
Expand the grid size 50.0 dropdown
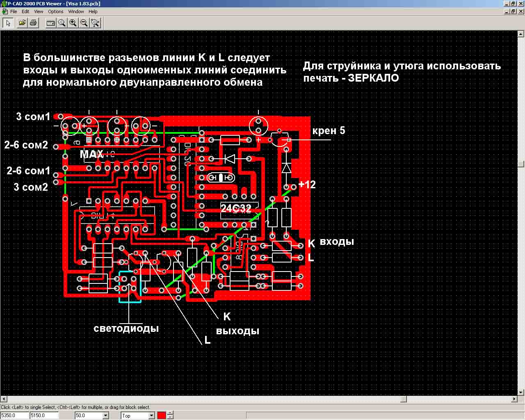(x=105, y=415)
